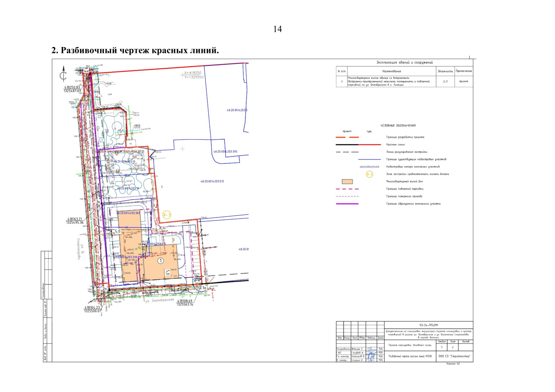The image size is (555, 392).
Task: Click boundary point 2н on the map
Action: [104, 289]
